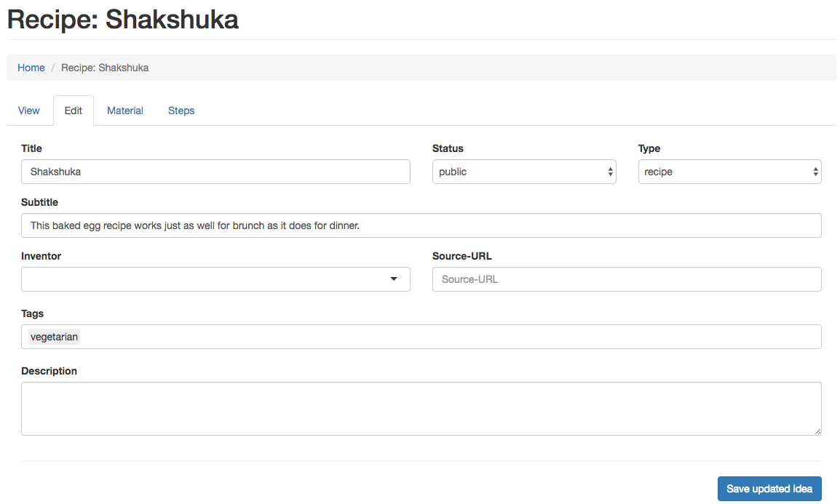The height and width of the screenshot is (504, 840).
Task: Open the Inventor combo box
Action: point(215,279)
